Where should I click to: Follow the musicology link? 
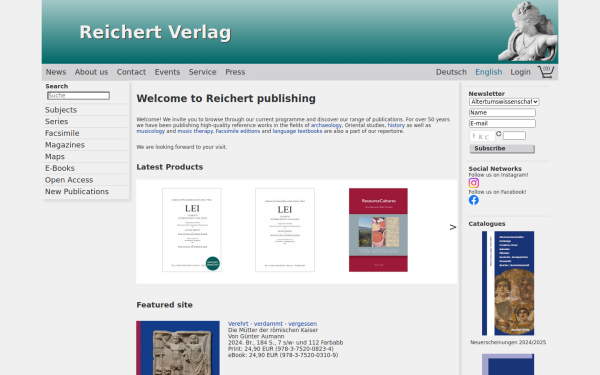(x=150, y=131)
